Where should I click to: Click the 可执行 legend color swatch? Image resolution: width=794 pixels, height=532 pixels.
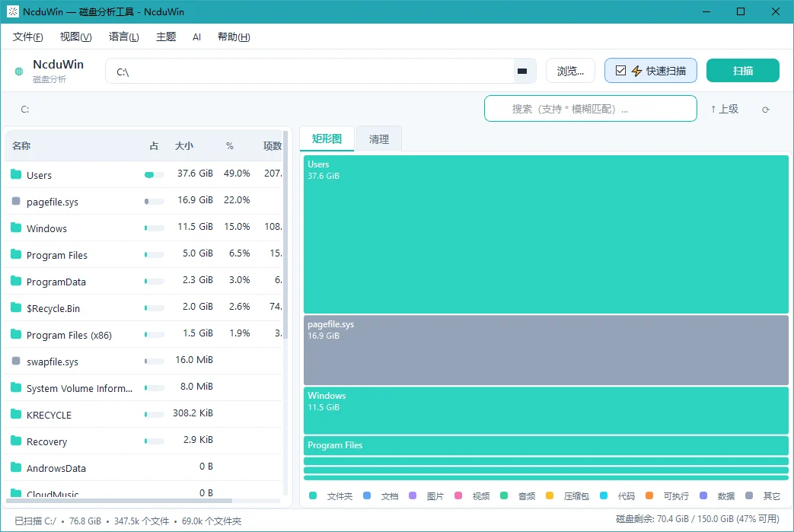pos(649,495)
